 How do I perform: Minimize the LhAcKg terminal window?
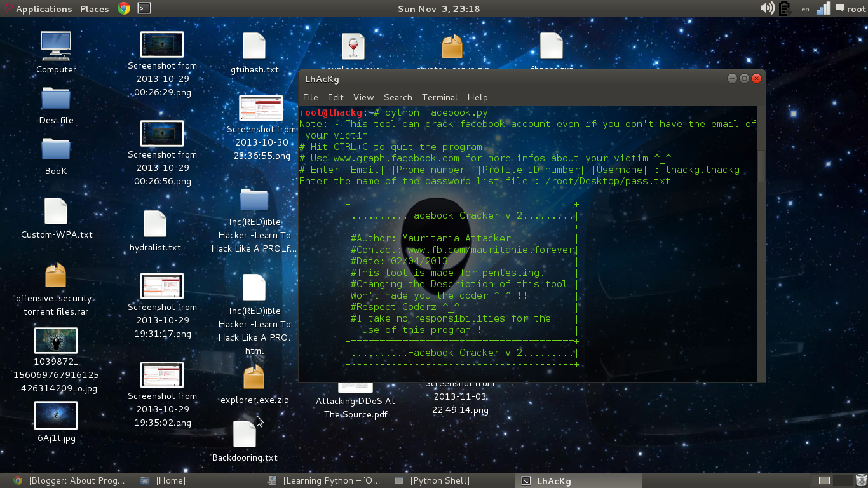733,79
